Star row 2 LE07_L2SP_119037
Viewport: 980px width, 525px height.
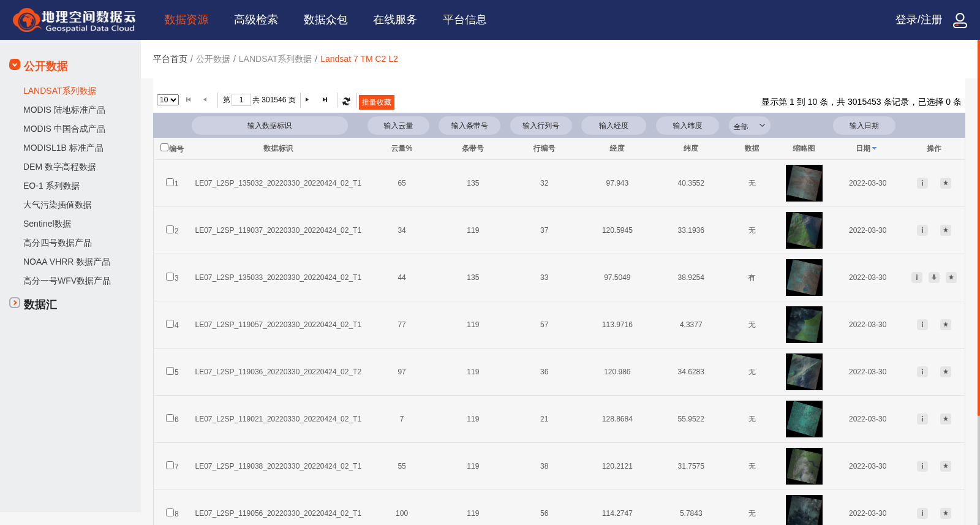click(946, 230)
